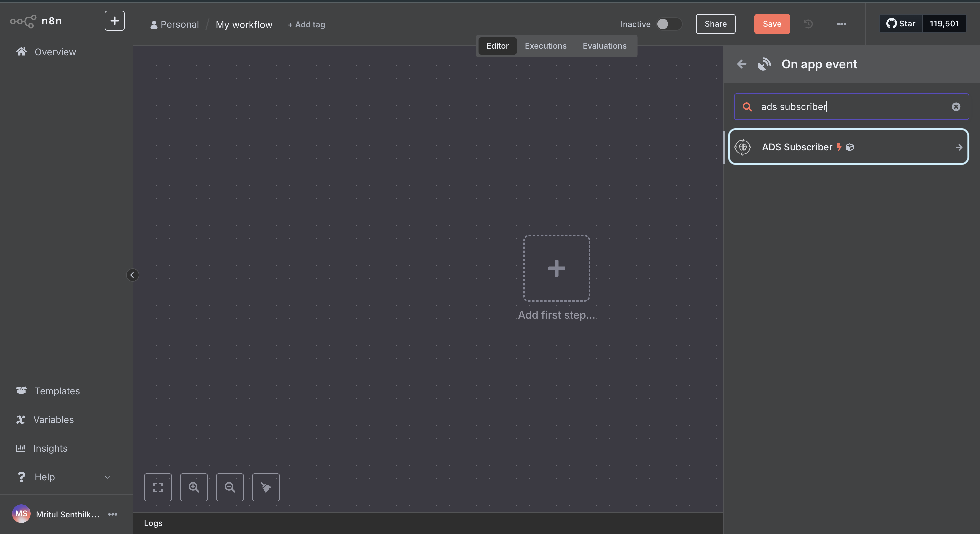Open the workflow three-dots options menu

tap(841, 24)
